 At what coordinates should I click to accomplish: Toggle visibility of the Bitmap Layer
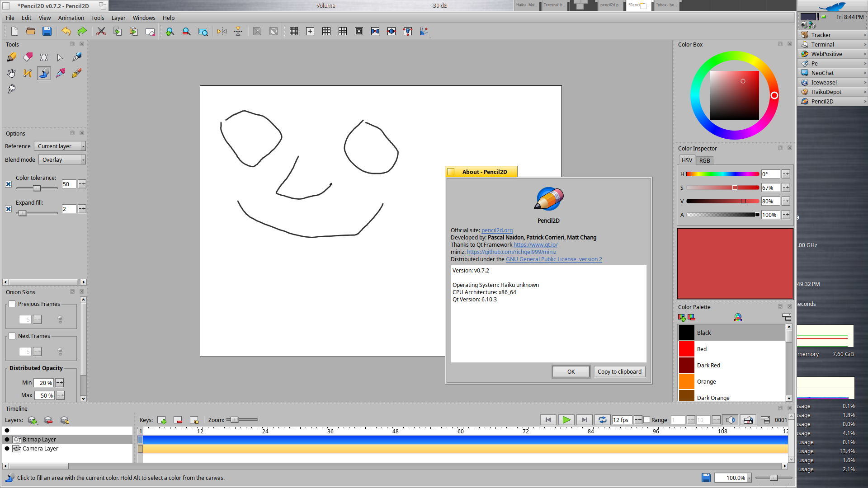(7, 439)
